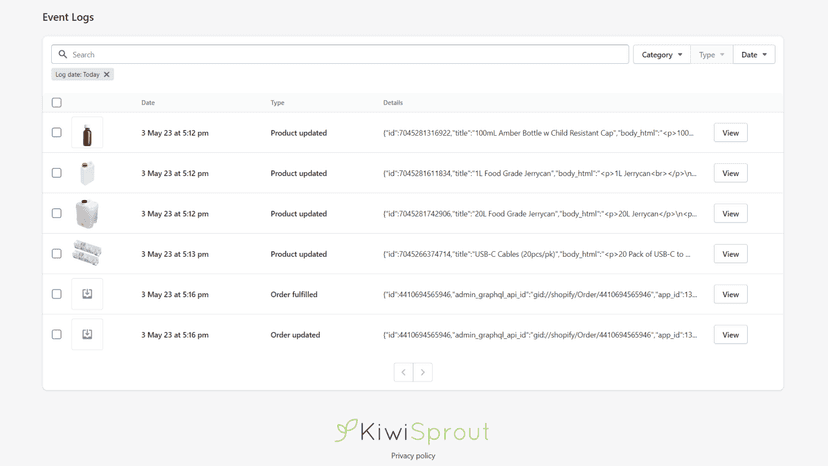828x466 pixels.
Task: Check the USB-C Cables row checkbox
Action: click(57, 254)
